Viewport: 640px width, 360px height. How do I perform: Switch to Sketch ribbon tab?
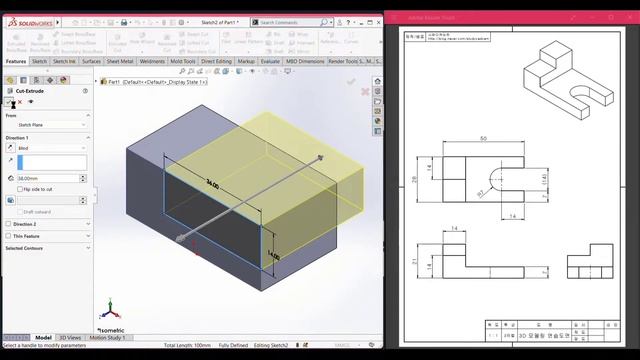[x=40, y=61]
